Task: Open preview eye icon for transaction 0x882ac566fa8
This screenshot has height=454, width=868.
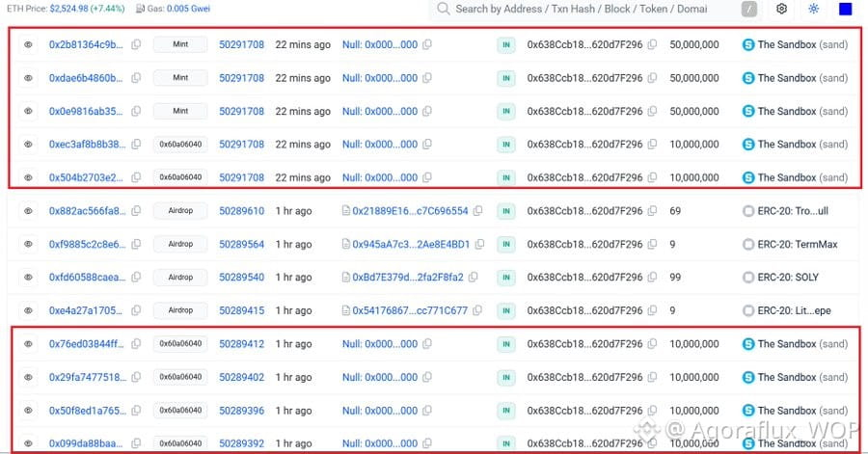Action: 28,211
